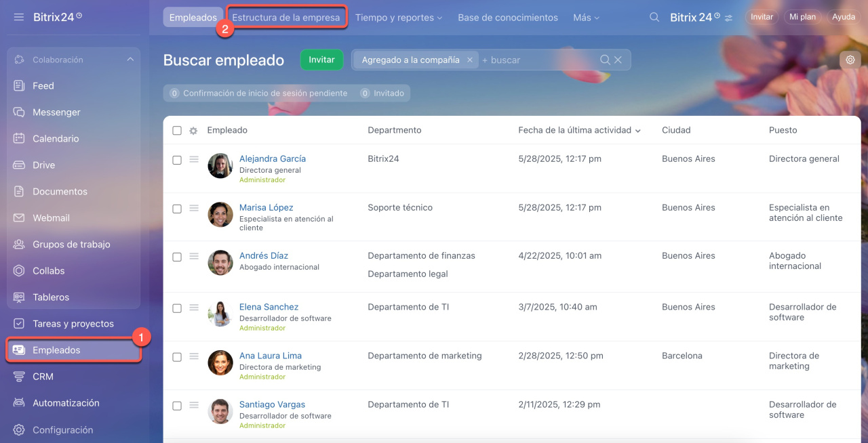Toggle the select-all employees checkbox

point(177,131)
